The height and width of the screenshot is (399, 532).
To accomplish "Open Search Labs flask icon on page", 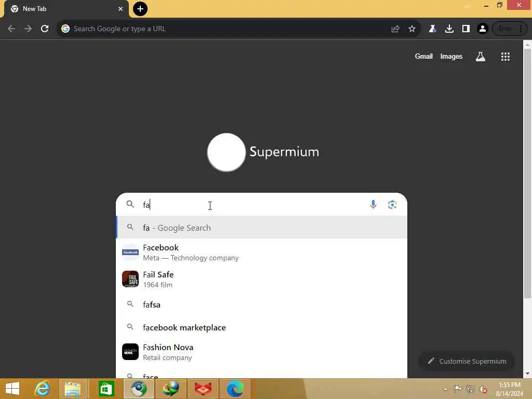I will click(481, 56).
